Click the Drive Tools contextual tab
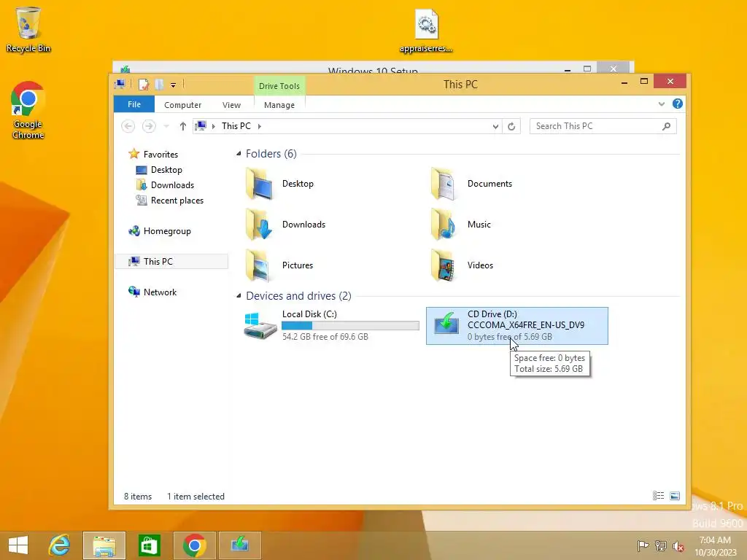747x560 pixels. click(x=279, y=86)
